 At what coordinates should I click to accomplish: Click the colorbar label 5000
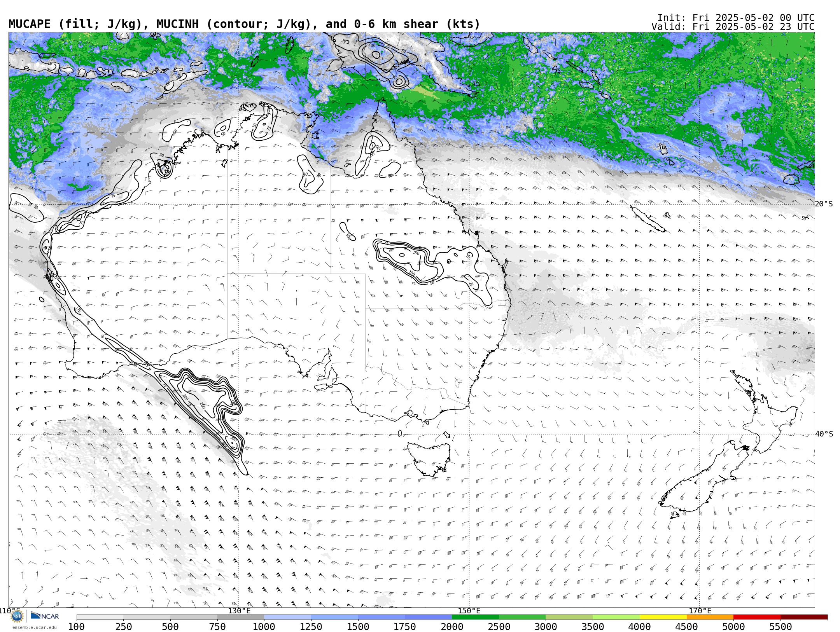(x=733, y=627)
